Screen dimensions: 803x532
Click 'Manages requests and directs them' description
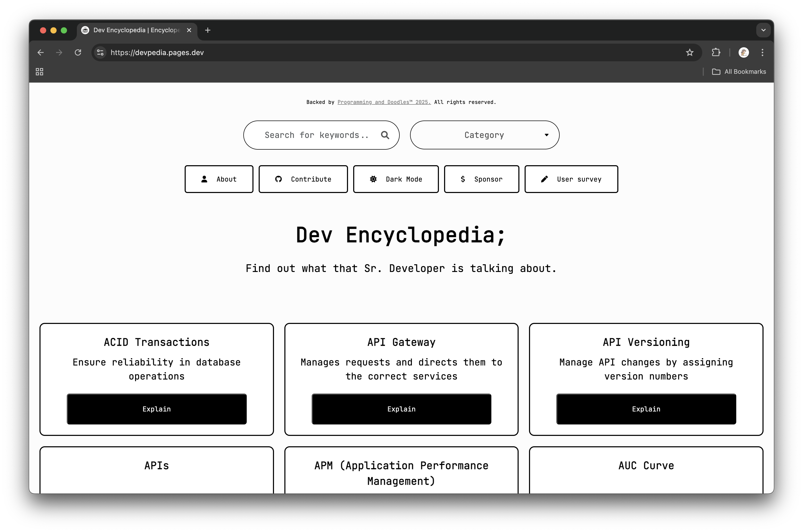click(x=401, y=369)
